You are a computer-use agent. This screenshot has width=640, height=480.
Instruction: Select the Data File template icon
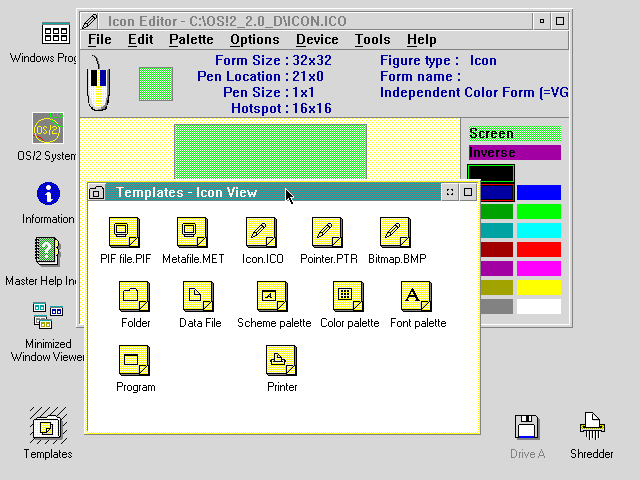tap(198, 296)
